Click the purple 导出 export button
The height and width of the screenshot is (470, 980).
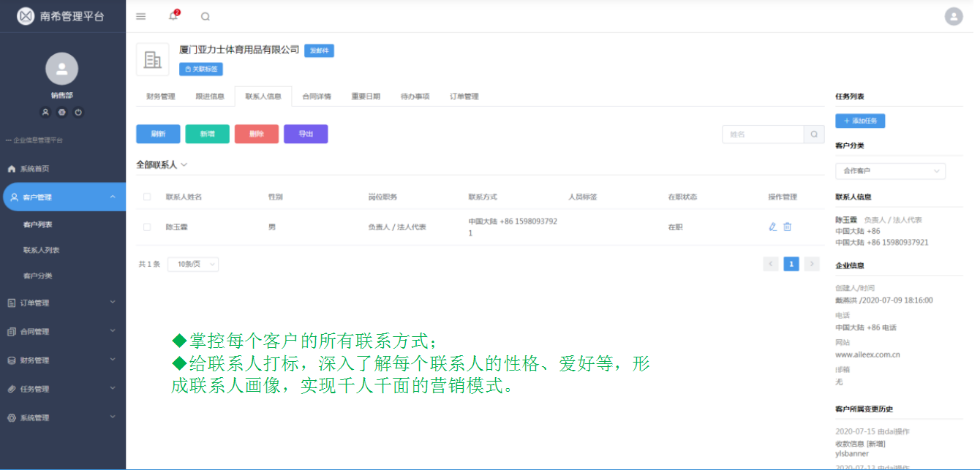click(306, 134)
